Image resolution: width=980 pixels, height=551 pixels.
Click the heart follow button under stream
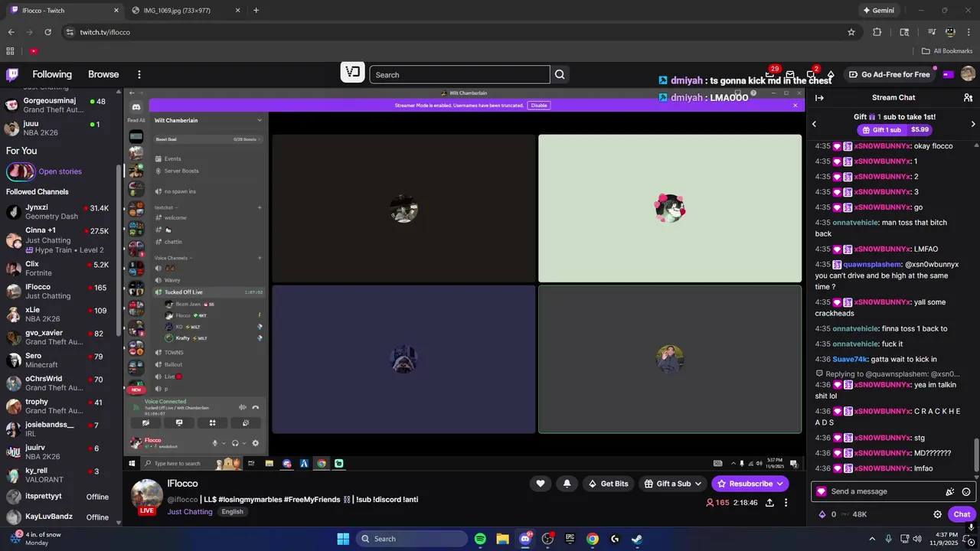(540, 484)
